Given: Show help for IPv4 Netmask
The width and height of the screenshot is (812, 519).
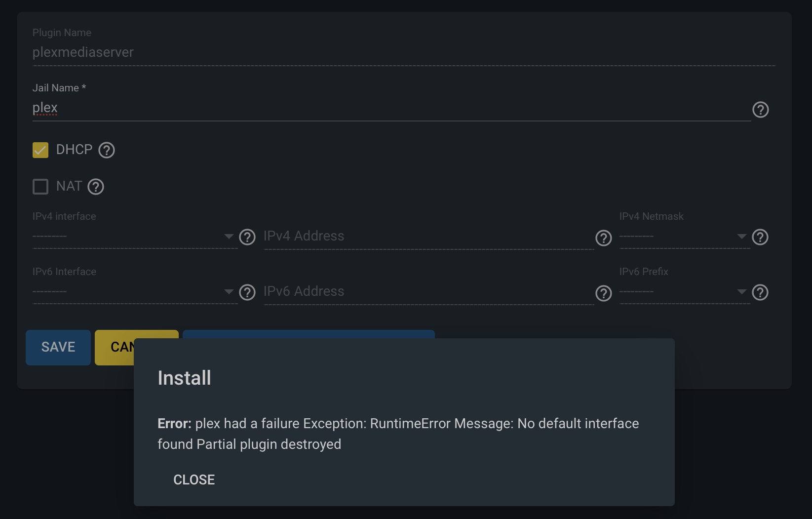Looking at the screenshot, I should [x=760, y=237].
